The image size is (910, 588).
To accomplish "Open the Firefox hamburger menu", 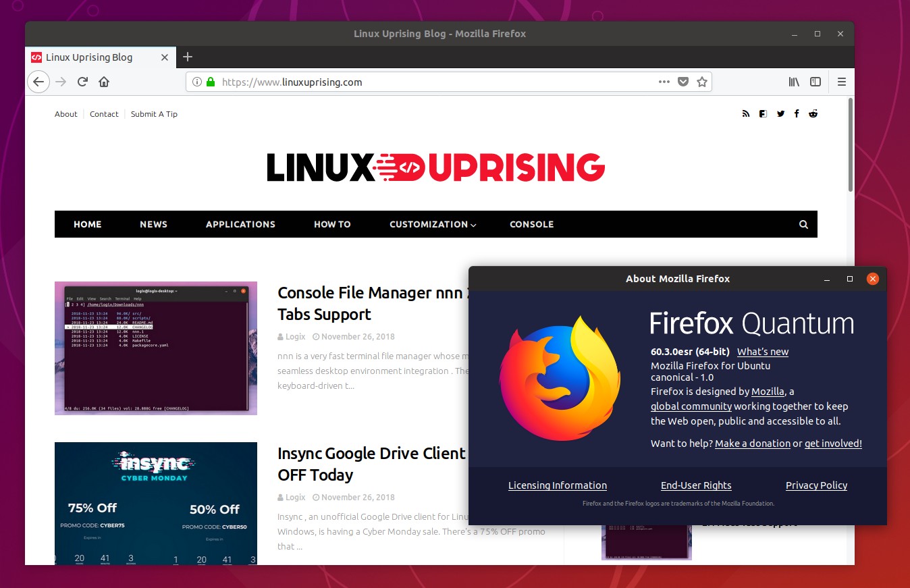I will (x=841, y=82).
